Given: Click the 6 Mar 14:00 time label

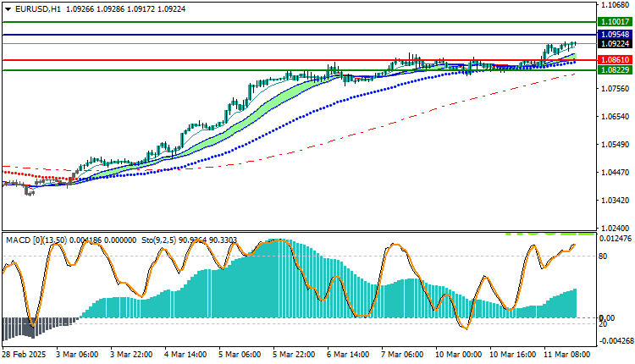Looking at the screenshot, I should point(347,355).
